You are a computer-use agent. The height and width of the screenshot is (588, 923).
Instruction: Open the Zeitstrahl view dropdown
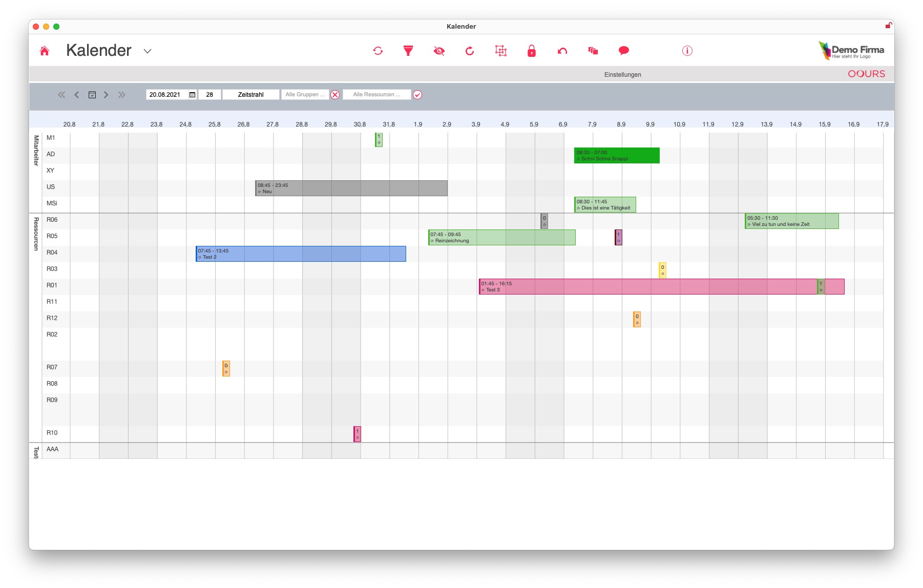click(251, 95)
